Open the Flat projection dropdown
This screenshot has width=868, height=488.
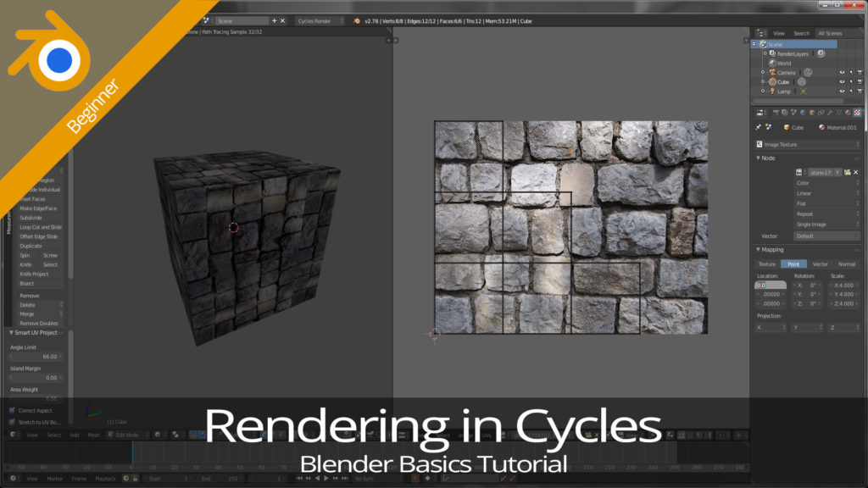coord(827,203)
